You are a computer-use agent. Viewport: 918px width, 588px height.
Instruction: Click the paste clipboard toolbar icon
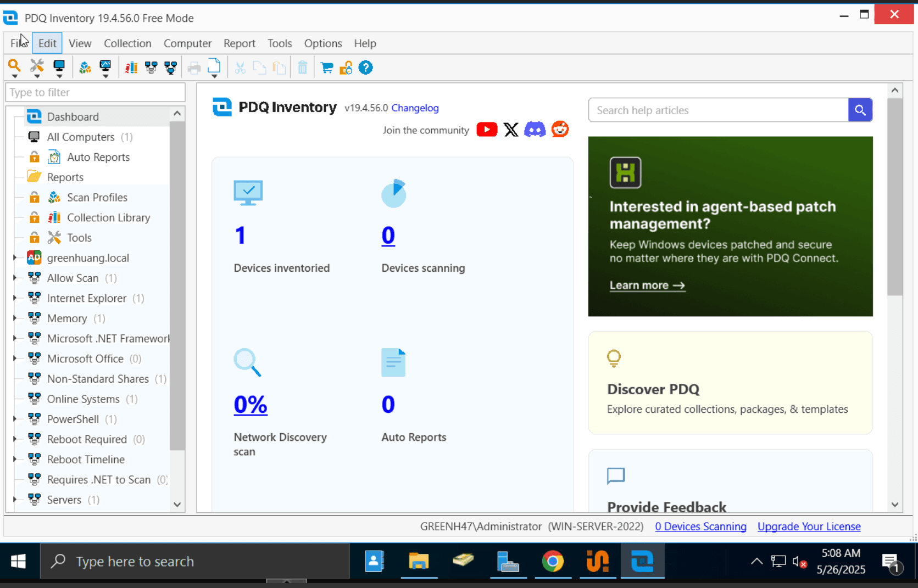click(x=280, y=68)
